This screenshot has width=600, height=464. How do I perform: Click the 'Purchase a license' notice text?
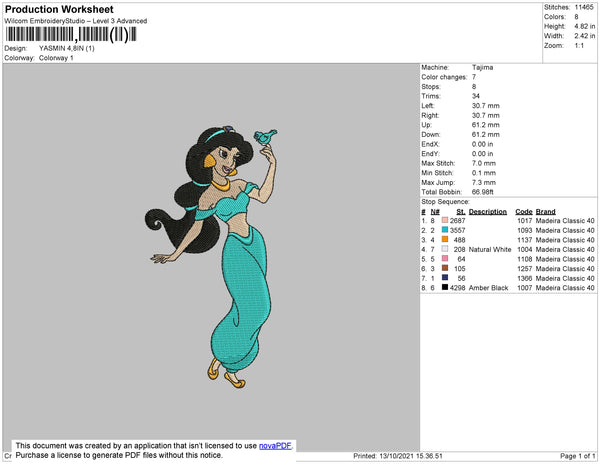click(119, 455)
